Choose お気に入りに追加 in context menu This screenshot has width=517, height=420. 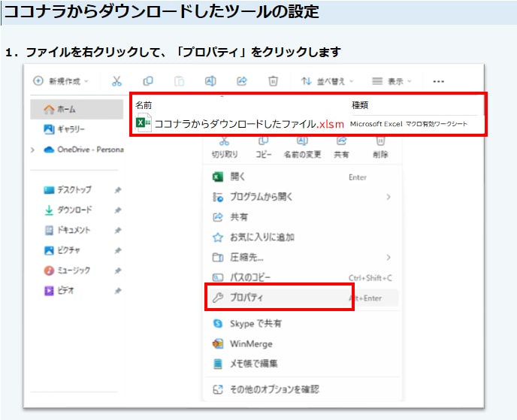[x=301, y=237]
